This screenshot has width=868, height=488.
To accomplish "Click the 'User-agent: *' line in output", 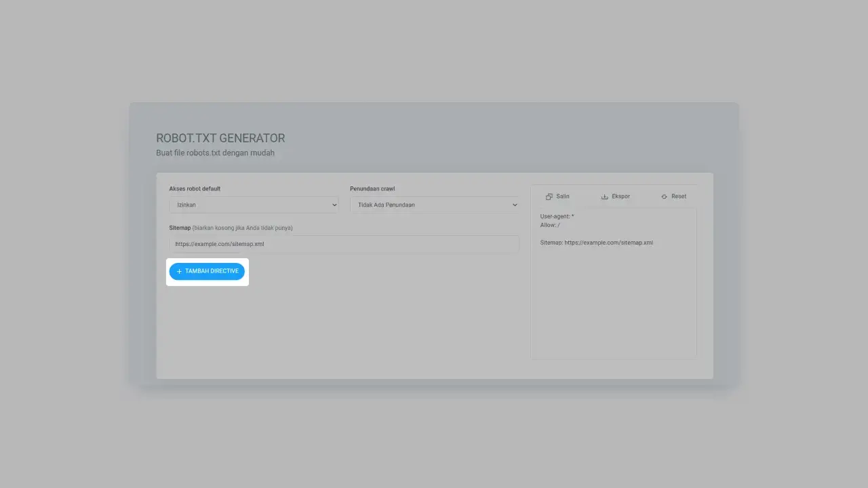I will coord(557,216).
